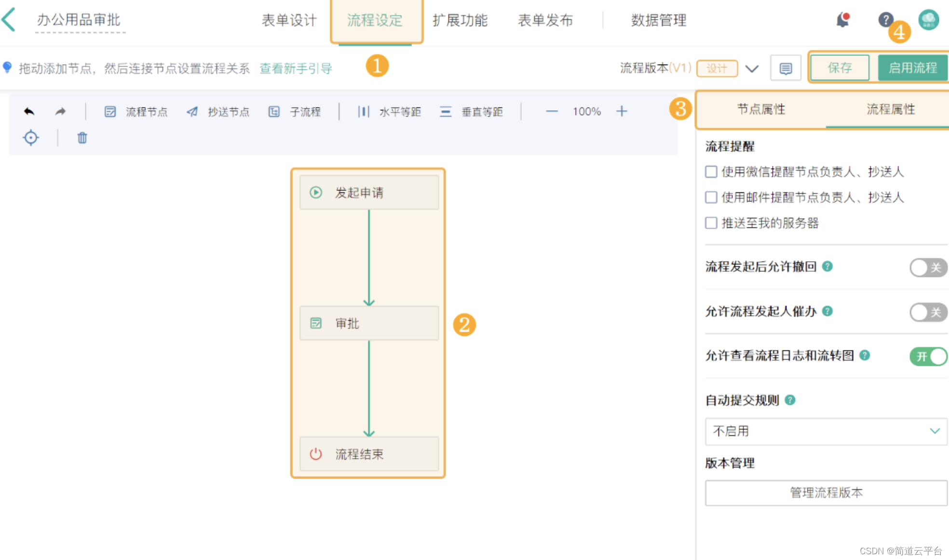The image size is (949, 560).
Task: Click the 启用流程 button
Action: pyautogui.click(x=912, y=68)
